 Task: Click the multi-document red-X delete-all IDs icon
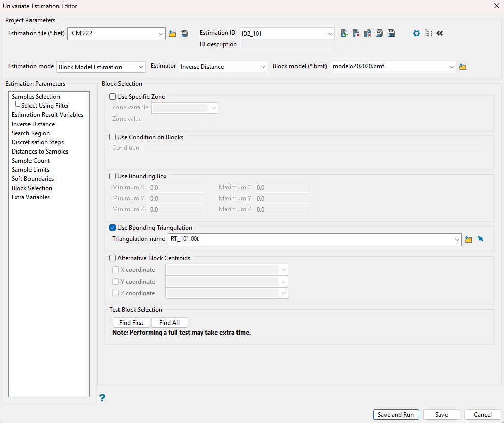coord(368,33)
